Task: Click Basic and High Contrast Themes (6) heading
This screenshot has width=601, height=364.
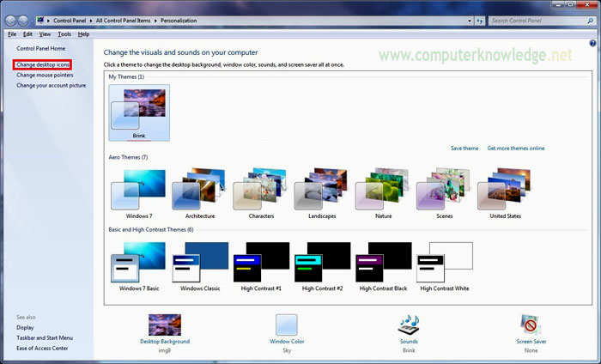Action: (151, 229)
